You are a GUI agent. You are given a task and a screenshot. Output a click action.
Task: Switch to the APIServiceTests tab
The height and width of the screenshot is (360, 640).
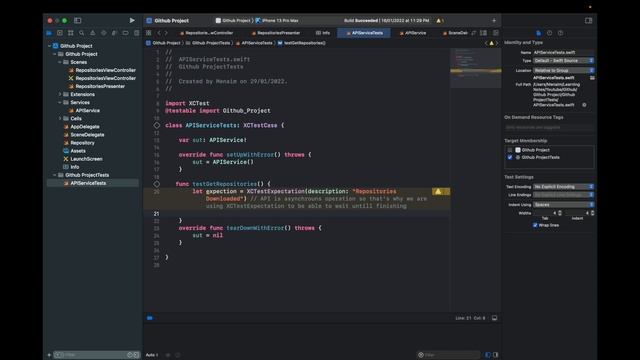coord(364,33)
